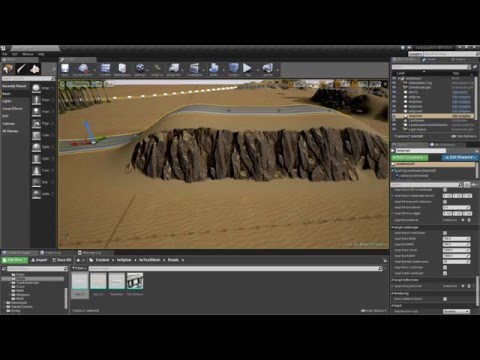Open the Filters dropdown in Content Browser
The width and height of the screenshot is (480, 360).
click(79, 268)
